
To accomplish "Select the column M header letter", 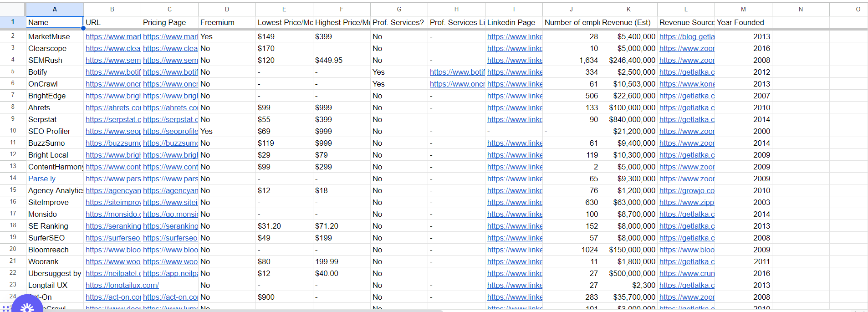I will click(743, 9).
